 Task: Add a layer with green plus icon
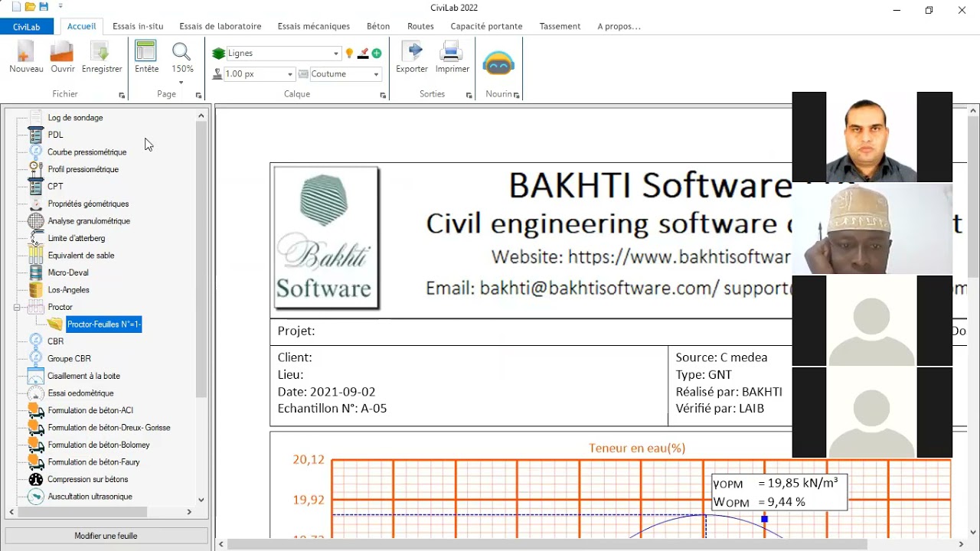377,54
